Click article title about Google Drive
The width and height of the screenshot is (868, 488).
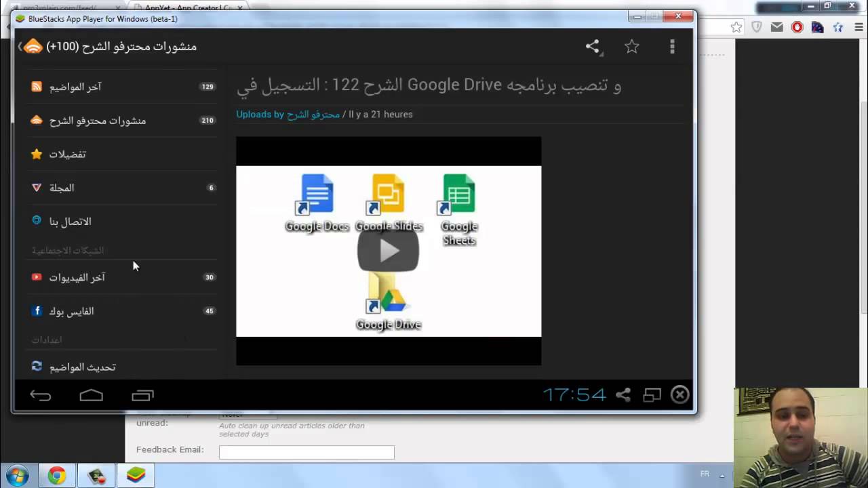click(x=429, y=85)
